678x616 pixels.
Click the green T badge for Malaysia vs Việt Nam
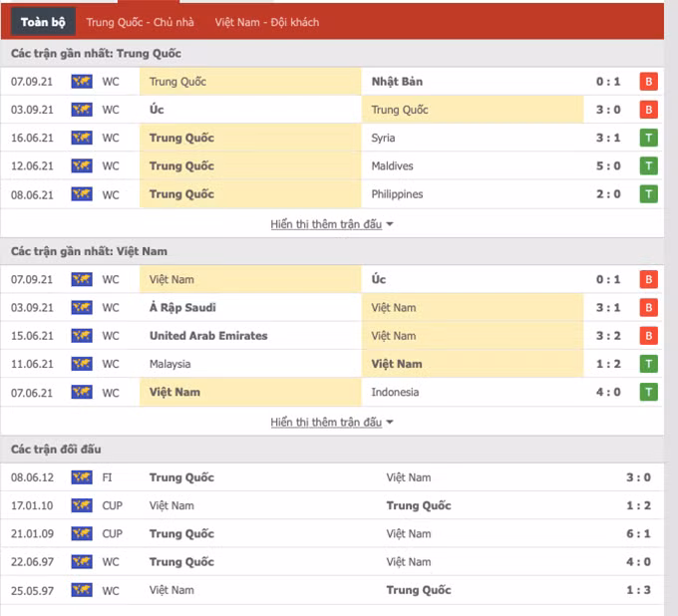click(x=648, y=364)
